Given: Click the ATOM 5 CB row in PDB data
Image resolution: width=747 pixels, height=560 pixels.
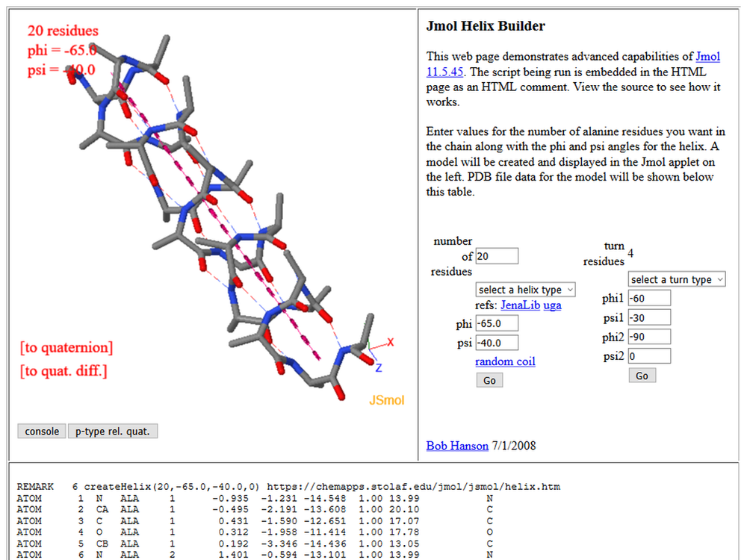Looking at the screenshot, I should pos(255,544).
